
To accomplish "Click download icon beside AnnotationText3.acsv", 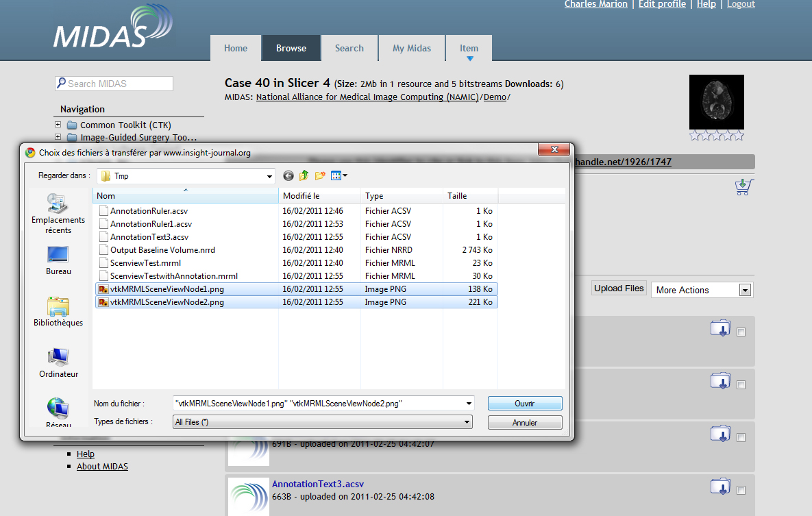I will [x=720, y=487].
